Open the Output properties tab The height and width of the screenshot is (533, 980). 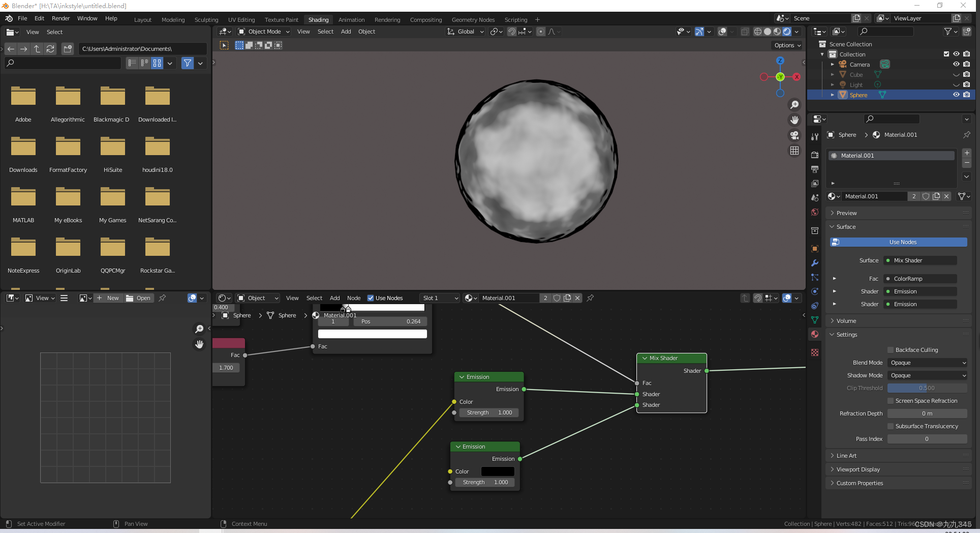pos(815,169)
